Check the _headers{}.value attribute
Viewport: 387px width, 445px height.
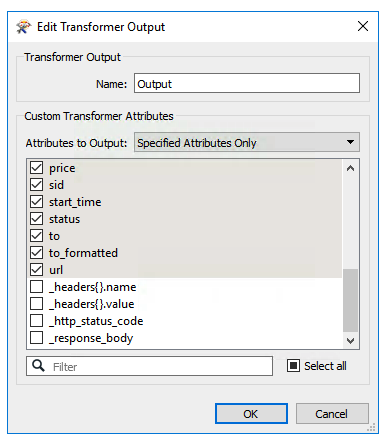[x=36, y=304]
